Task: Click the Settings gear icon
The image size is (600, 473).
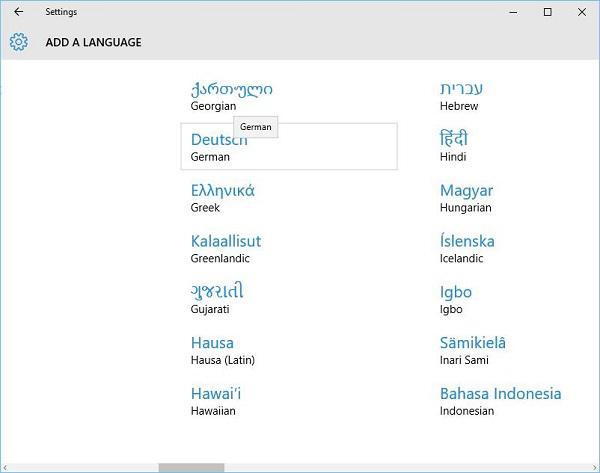Action: pyautogui.click(x=18, y=42)
